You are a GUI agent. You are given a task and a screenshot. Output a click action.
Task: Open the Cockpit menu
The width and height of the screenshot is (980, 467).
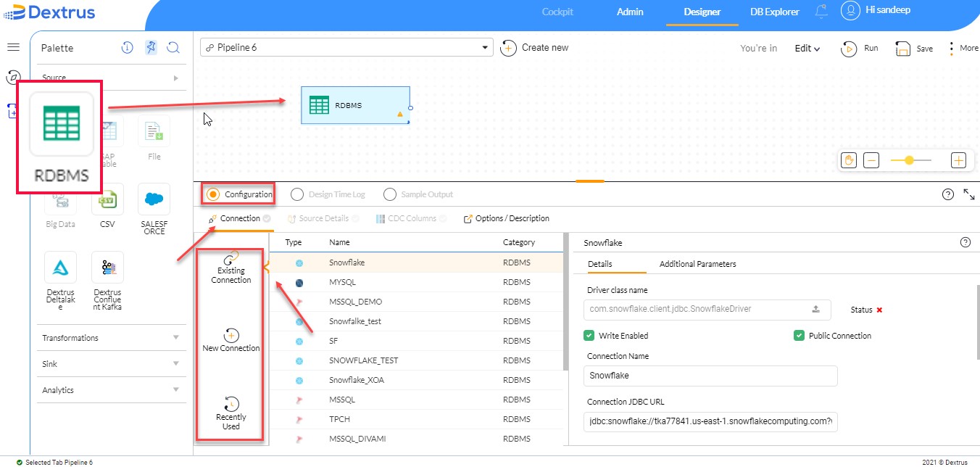557,12
